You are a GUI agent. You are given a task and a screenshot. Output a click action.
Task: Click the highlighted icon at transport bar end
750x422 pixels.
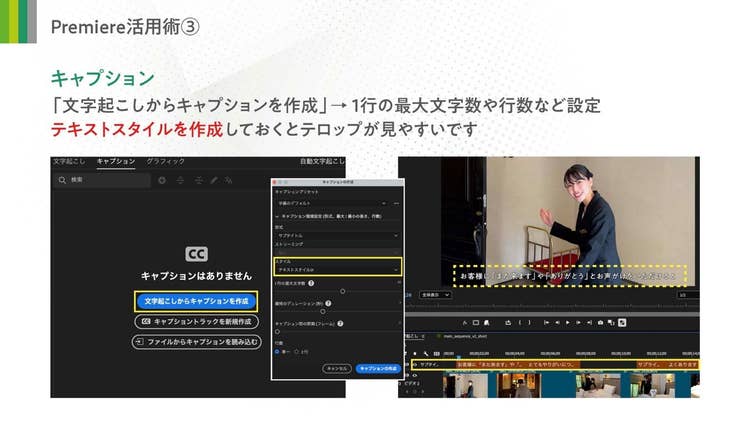click(622, 323)
